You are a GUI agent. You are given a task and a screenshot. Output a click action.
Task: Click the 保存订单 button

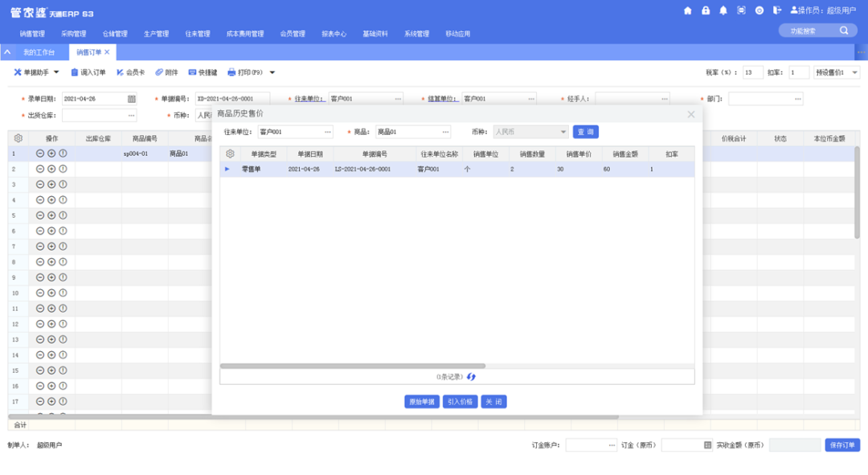[x=842, y=445]
